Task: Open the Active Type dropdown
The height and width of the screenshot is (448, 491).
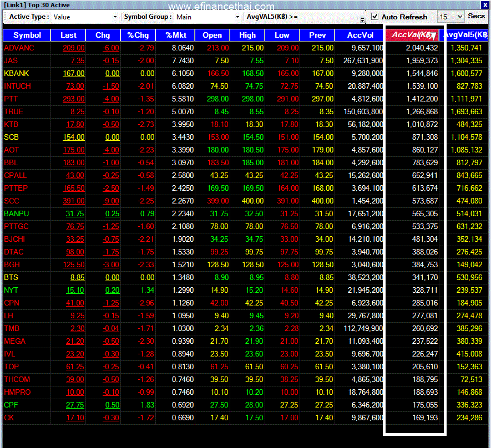Action: click(115, 17)
